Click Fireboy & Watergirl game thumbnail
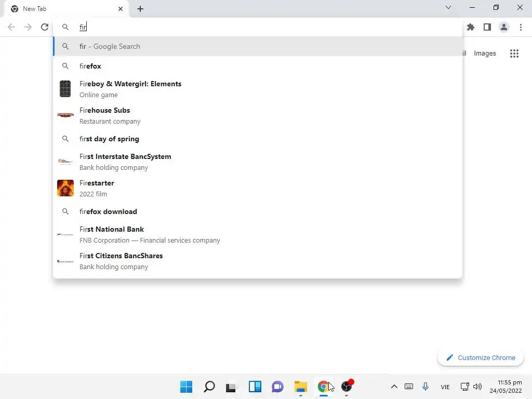Screen dimensions: 532x399 point(65,89)
